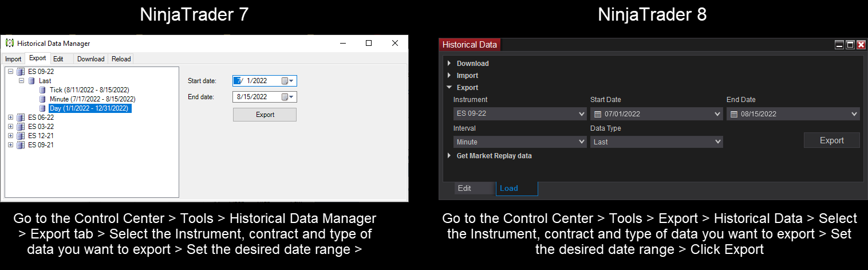Click Export button in NinjaTrader 8 panel
868x270 pixels.
(x=831, y=140)
